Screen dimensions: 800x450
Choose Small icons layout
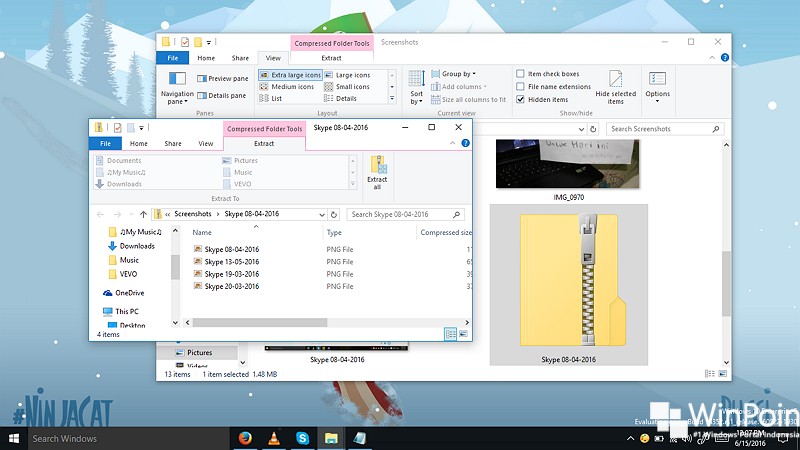(347, 87)
